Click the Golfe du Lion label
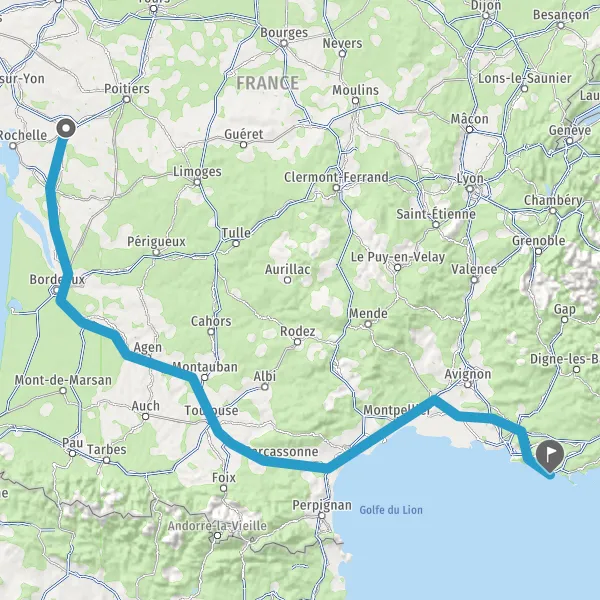Image resolution: width=600 pixels, height=600 pixels. [391, 510]
